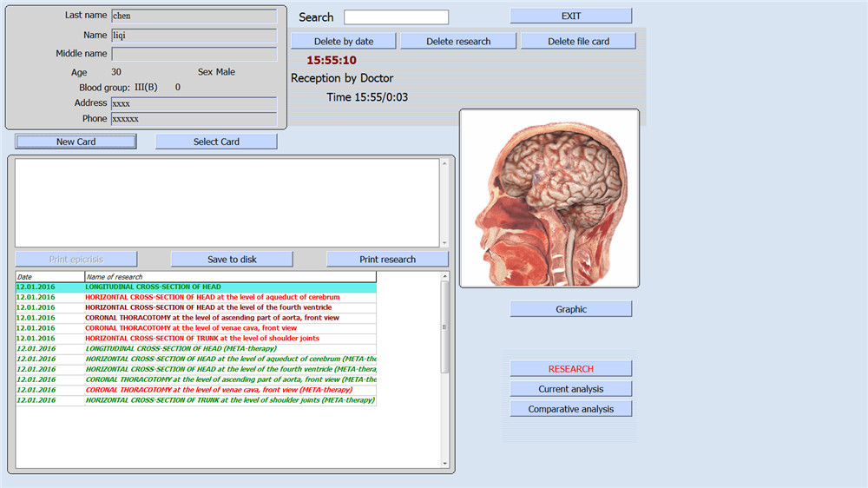The image size is (868, 488).
Task: Start RESEARCH with the red-labeled button
Action: tap(571, 368)
